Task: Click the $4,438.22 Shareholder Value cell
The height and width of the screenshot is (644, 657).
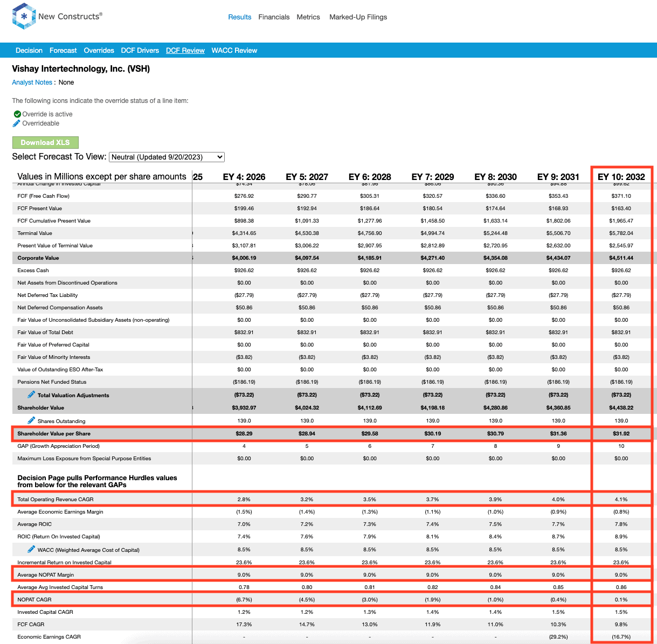Action: tap(621, 408)
